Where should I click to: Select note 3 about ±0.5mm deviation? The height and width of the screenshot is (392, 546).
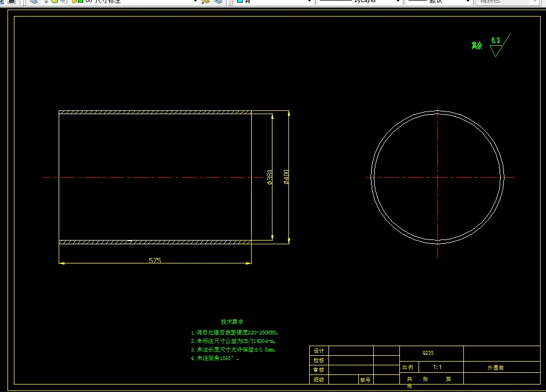click(233, 349)
